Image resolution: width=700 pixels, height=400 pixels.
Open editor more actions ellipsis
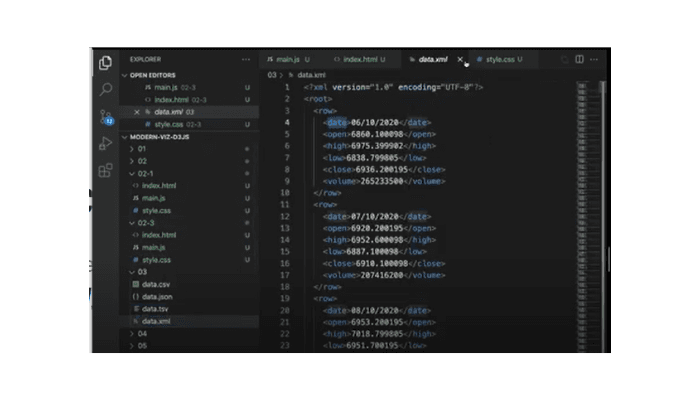[594, 59]
